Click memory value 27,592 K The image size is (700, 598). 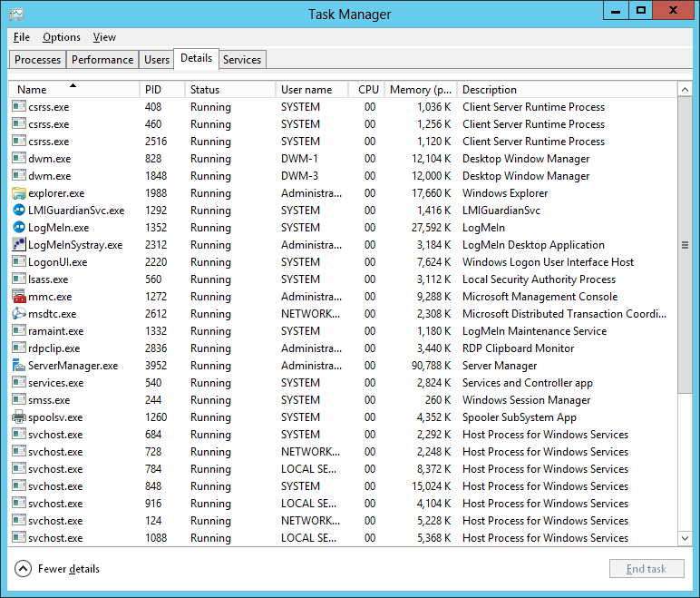(432, 228)
